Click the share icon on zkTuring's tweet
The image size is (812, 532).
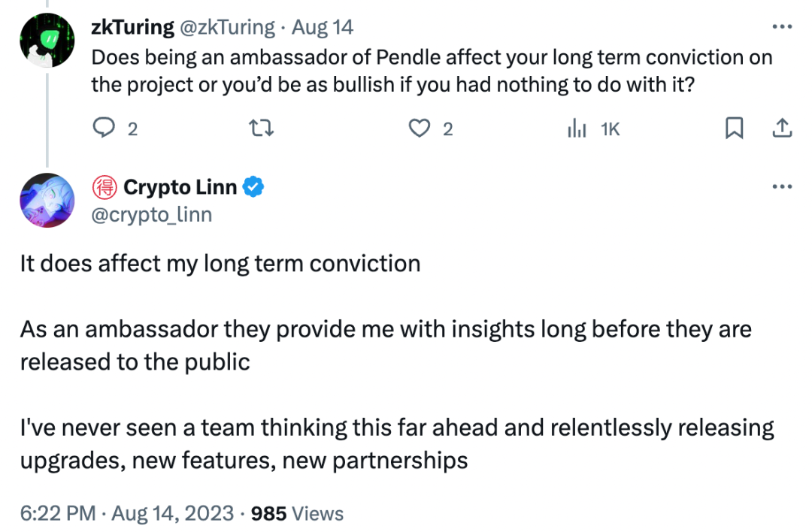(x=782, y=129)
